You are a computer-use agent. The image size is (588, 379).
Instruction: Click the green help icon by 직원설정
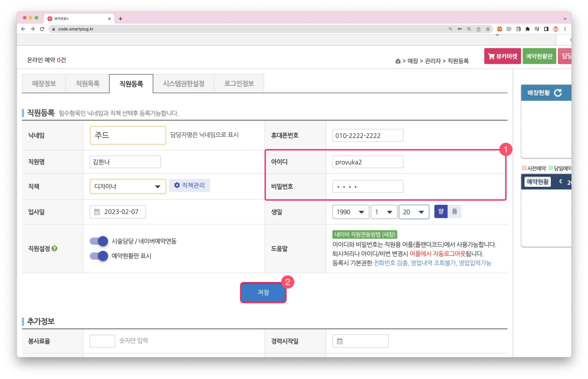(55, 249)
